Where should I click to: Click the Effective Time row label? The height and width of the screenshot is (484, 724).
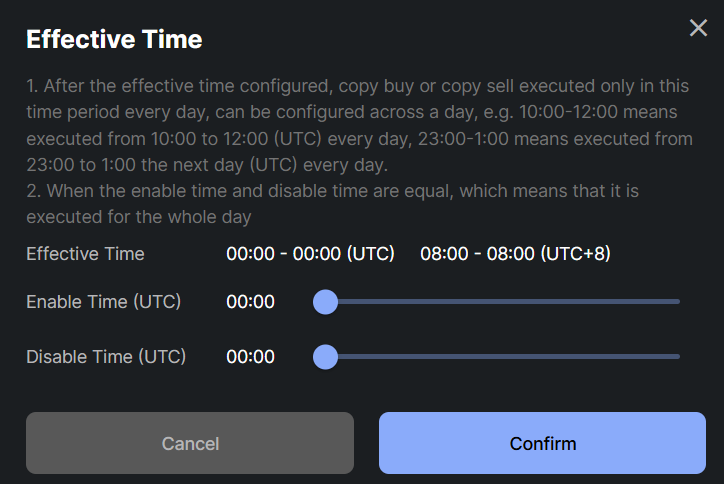[85, 254]
